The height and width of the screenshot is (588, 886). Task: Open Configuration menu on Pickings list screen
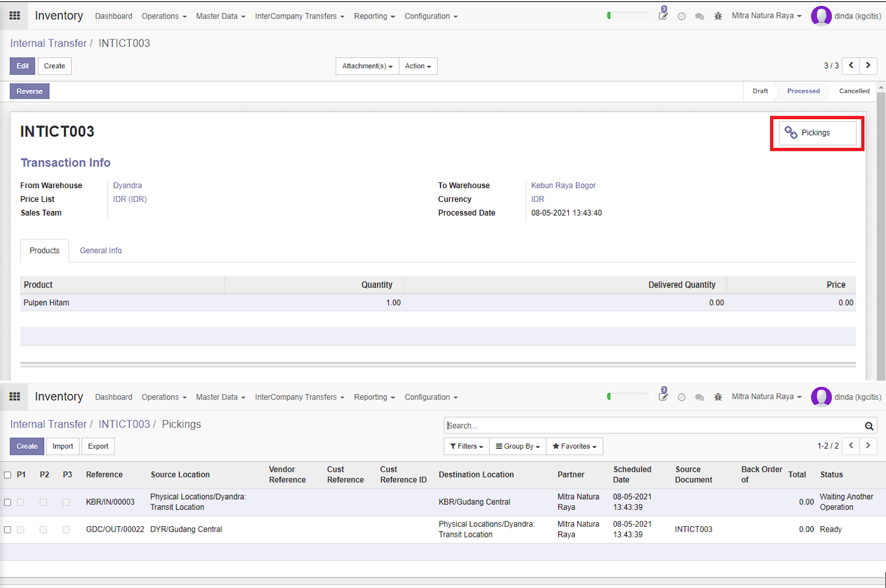(x=431, y=397)
